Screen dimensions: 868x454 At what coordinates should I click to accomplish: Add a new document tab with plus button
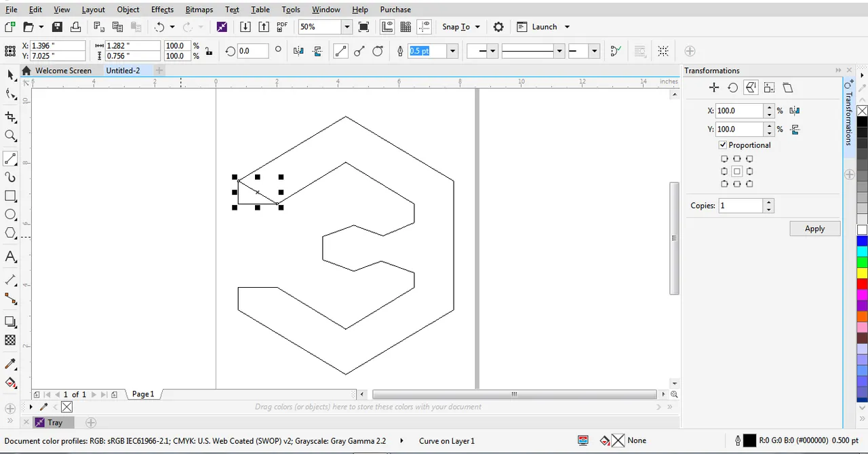[159, 71]
